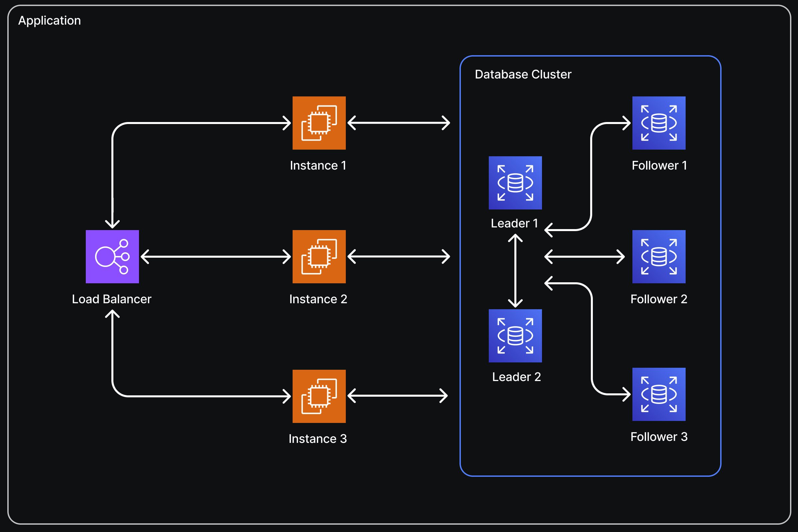Click the Database Cluster title label
798x532 pixels.
tap(523, 74)
